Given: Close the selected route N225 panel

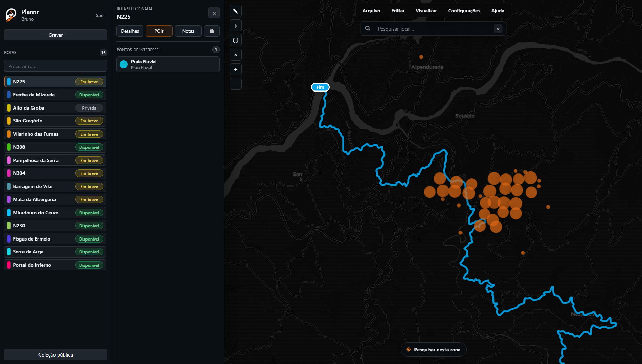Looking at the screenshot, I should tap(214, 13).
